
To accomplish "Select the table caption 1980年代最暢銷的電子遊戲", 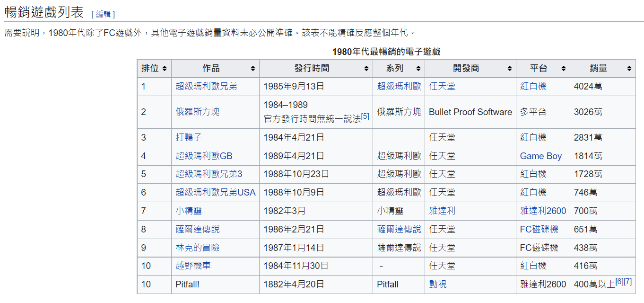I will 386,52.
